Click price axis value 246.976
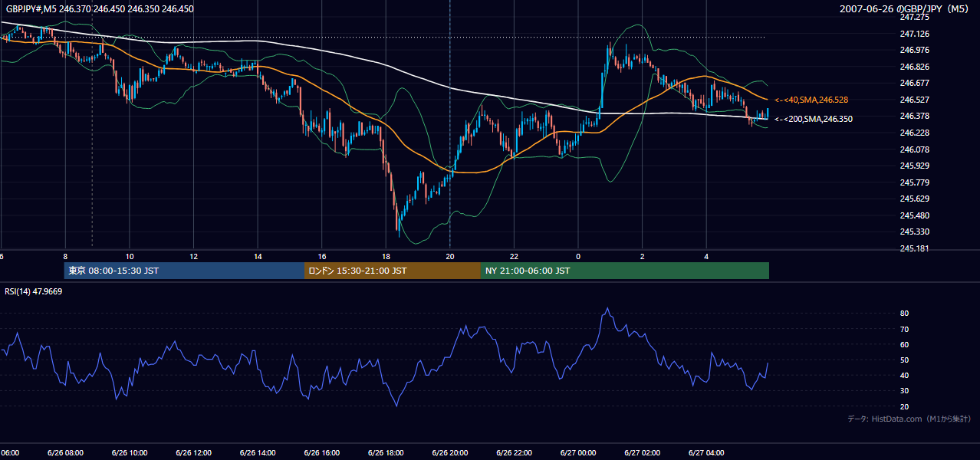 pyautogui.click(x=914, y=50)
